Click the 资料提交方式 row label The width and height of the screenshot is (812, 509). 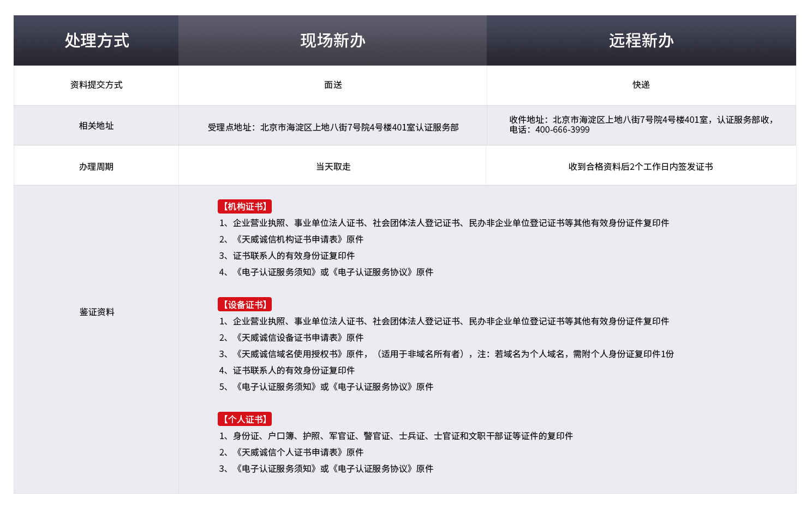tap(97, 85)
